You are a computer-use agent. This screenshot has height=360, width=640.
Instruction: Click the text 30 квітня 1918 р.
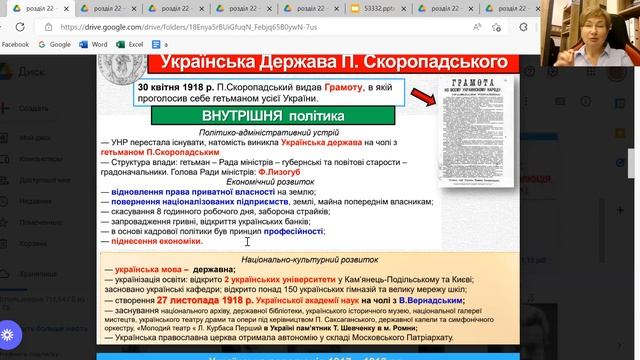coord(176,87)
